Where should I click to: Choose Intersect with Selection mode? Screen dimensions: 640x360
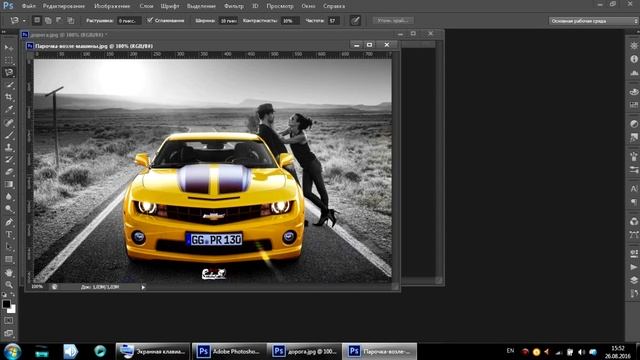[70, 20]
